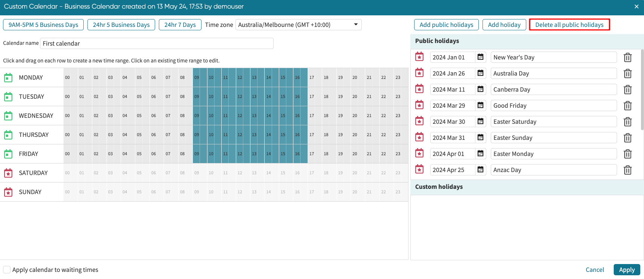
Task: Delete the New Year's Day holiday
Action: point(628,58)
